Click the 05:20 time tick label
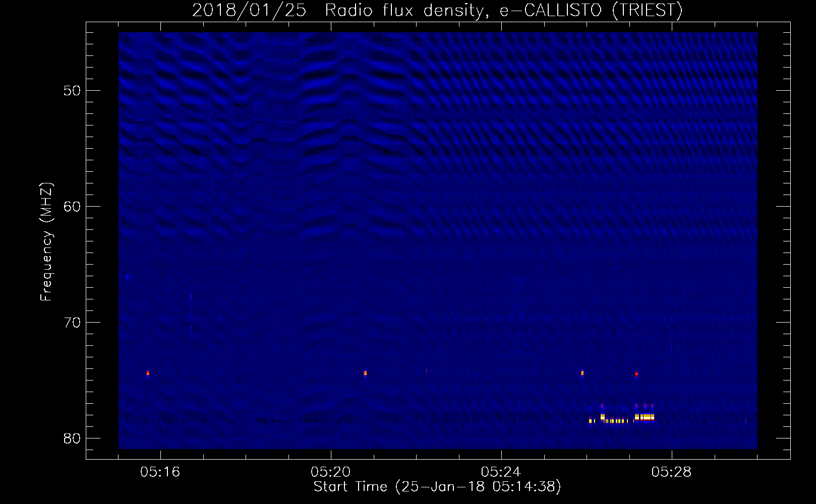The width and height of the screenshot is (816, 504). pos(331,472)
